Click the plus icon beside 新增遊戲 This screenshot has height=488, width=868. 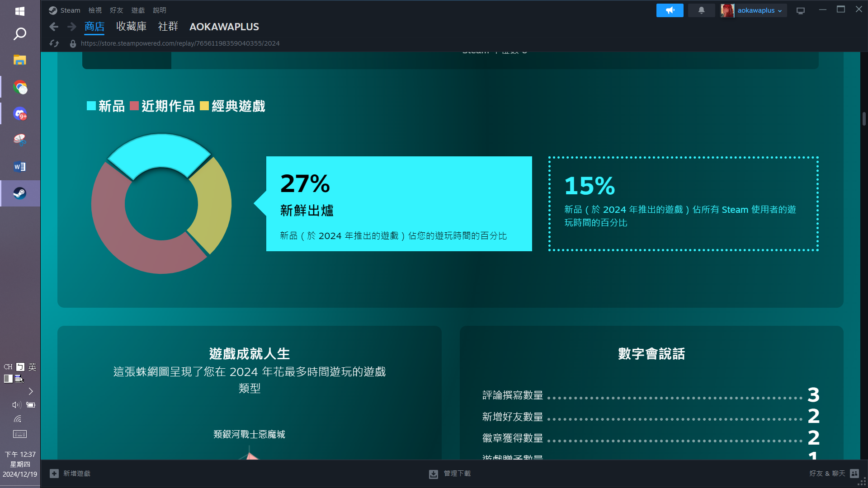[x=54, y=474]
